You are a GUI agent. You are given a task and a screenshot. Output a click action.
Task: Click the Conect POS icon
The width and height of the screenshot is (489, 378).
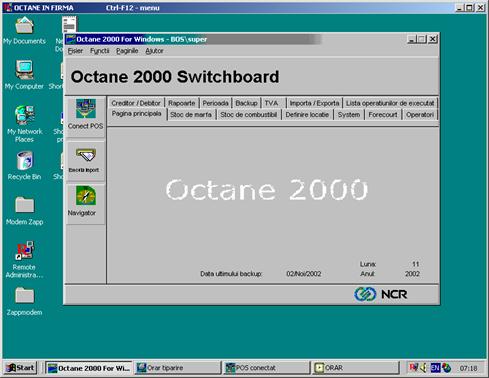pyautogui.click(x=86, y=109)
